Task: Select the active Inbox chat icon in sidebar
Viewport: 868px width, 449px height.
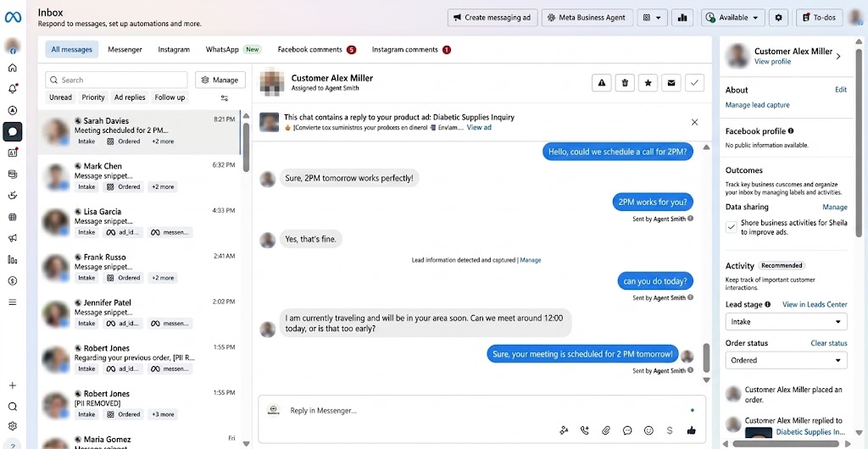Action: (13, 131)
